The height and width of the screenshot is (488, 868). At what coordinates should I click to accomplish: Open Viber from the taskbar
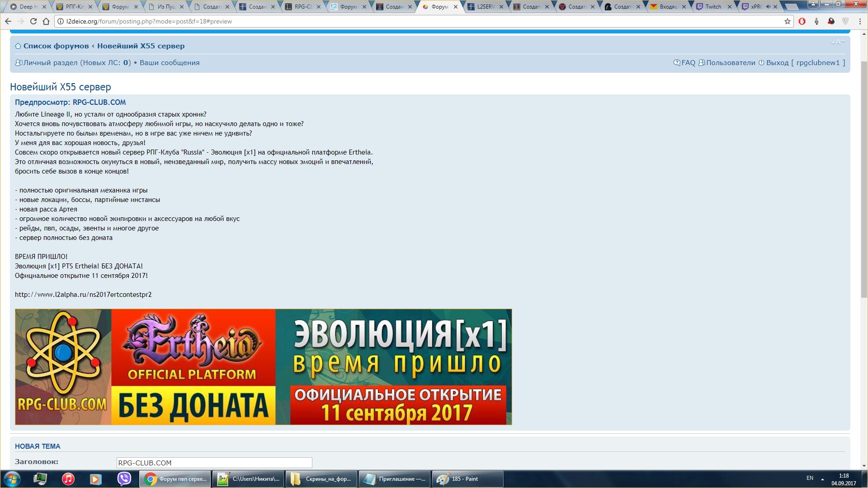124,479
